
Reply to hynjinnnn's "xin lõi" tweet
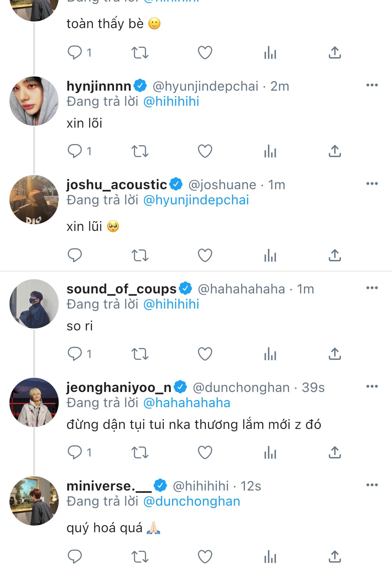pos(75,151)
